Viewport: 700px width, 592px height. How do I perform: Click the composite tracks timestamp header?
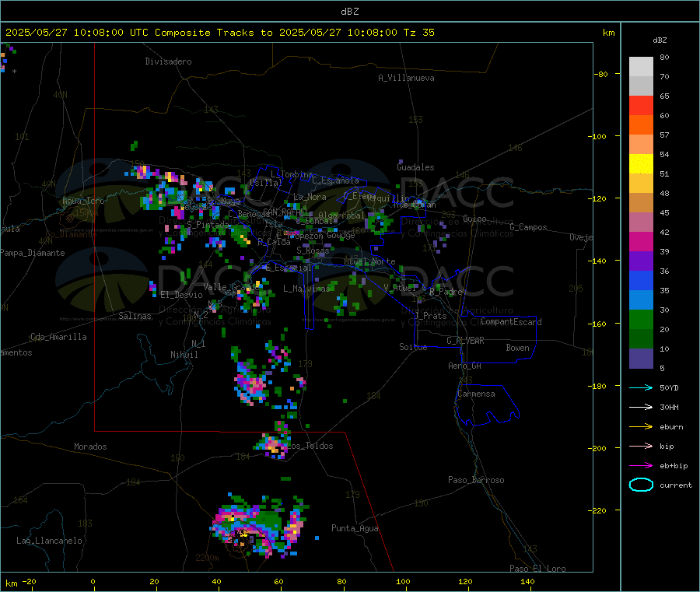tap(220, 33)
